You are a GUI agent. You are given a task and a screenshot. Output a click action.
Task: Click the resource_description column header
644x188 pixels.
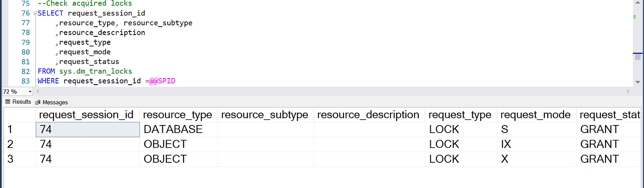(369, 115)
